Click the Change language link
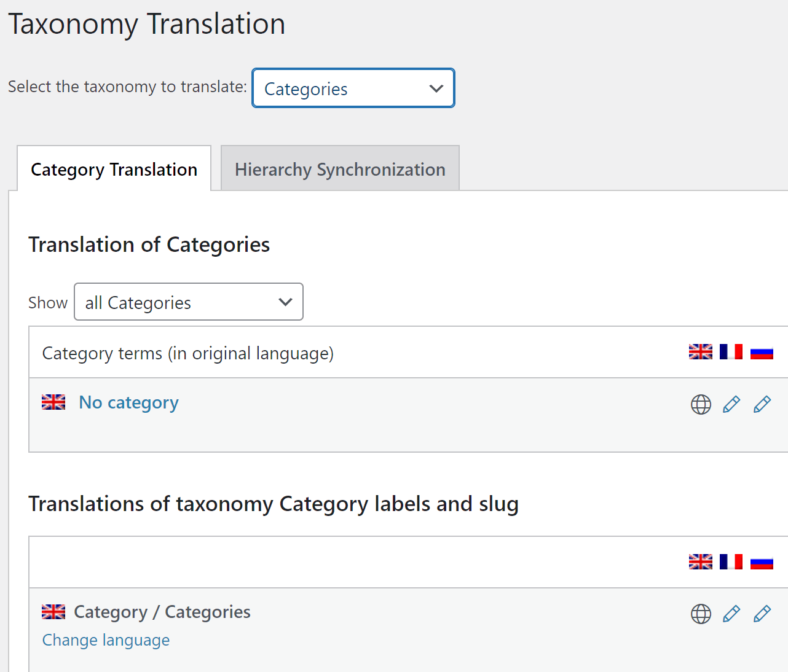Image resolution: width=788 pixels, height=672 pixels. tap(106, 640)
